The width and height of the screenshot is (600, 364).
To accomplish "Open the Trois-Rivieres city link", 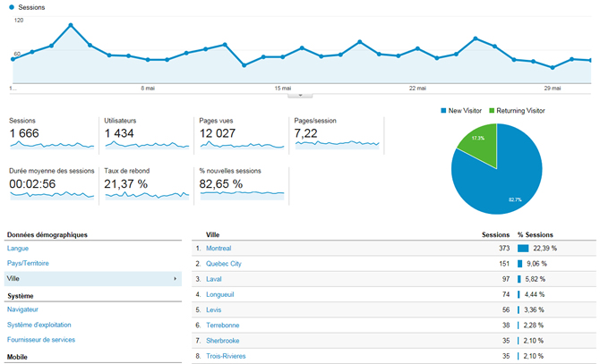I will pos(225,356).
